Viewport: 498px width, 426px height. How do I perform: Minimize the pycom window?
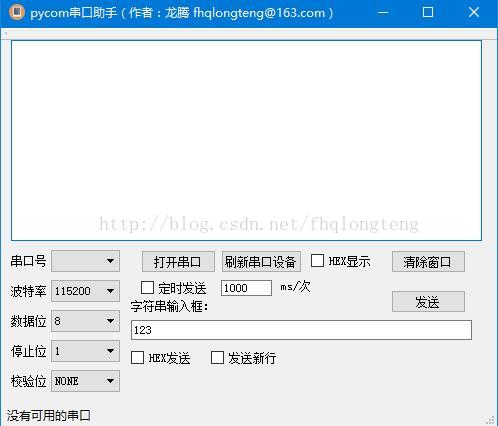click(x=383, y=13)
